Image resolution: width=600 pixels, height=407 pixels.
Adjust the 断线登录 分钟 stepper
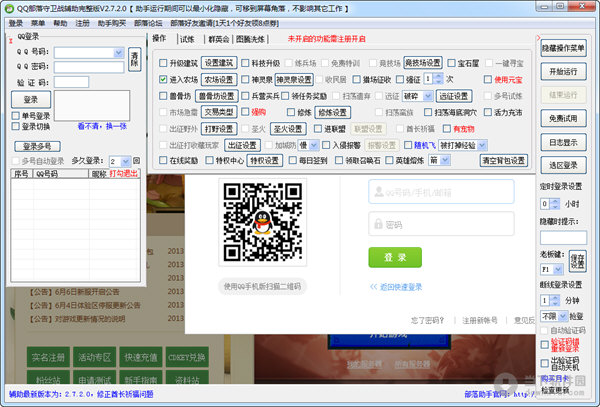point(554,300)
